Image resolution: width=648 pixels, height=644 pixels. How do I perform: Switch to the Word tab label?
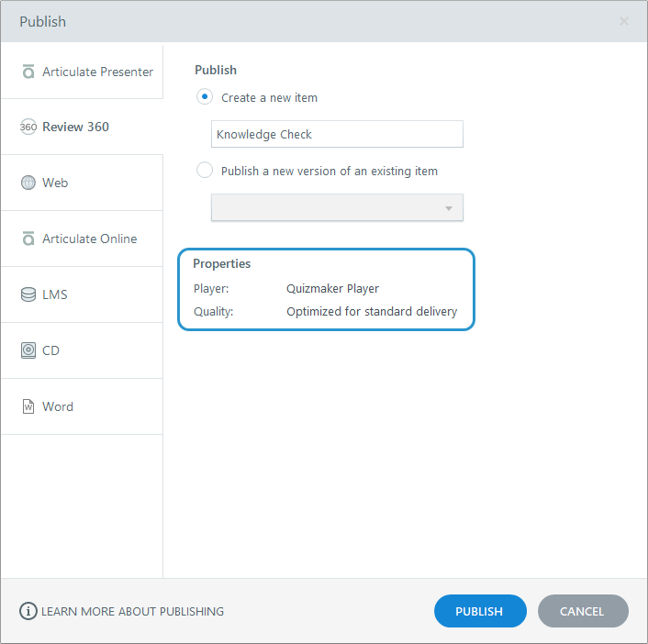coord(58,406)
